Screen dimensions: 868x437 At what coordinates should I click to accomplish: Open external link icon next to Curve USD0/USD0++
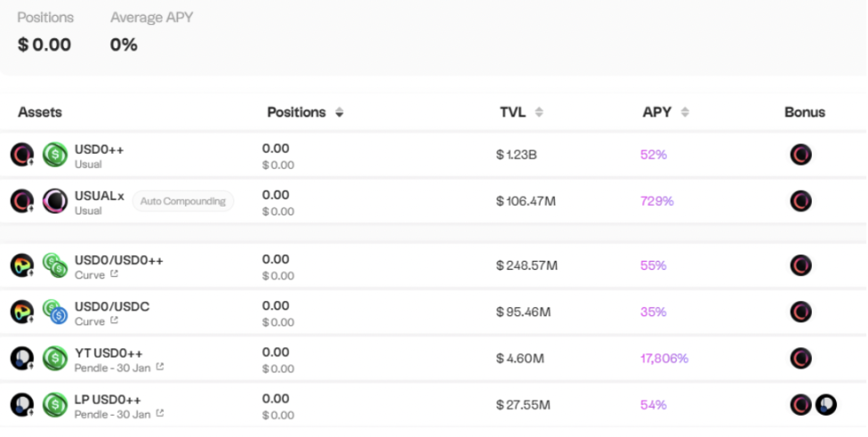(114, 275)
